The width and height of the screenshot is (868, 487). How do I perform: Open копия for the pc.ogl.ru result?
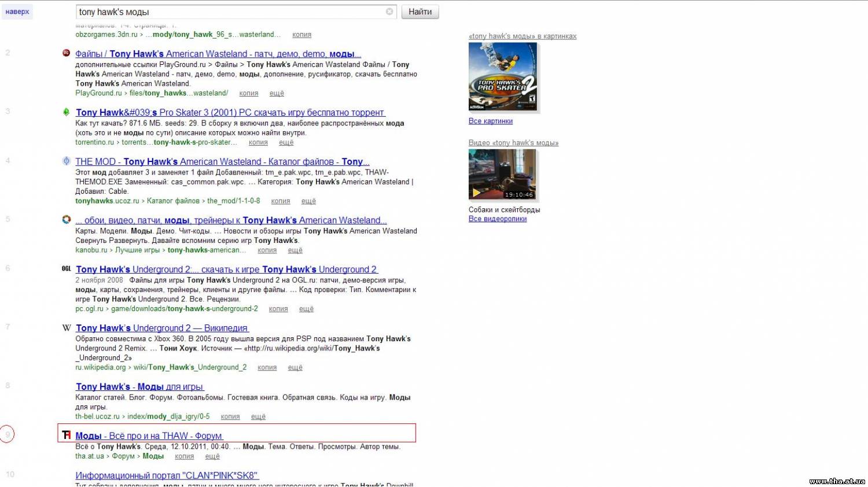pyautogui.click(x=278, y=309)
